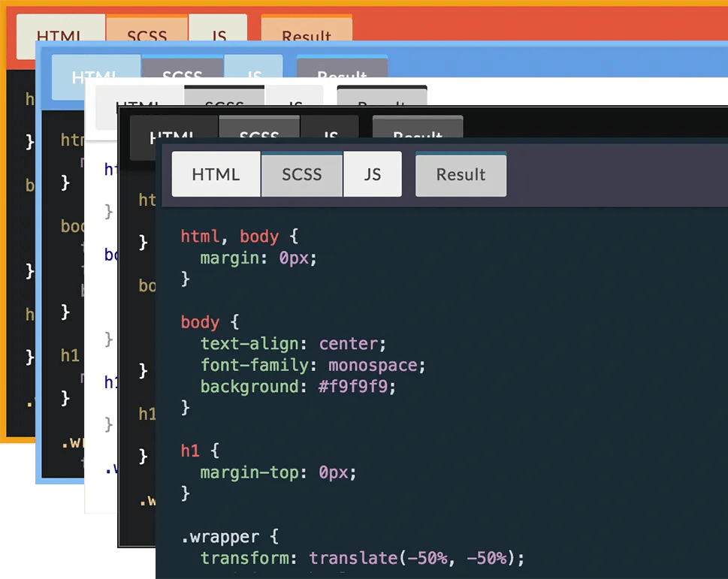This screenshot has height=579, width=728.
Task: Open Result in the white-themed window
Action: point(382,105)
